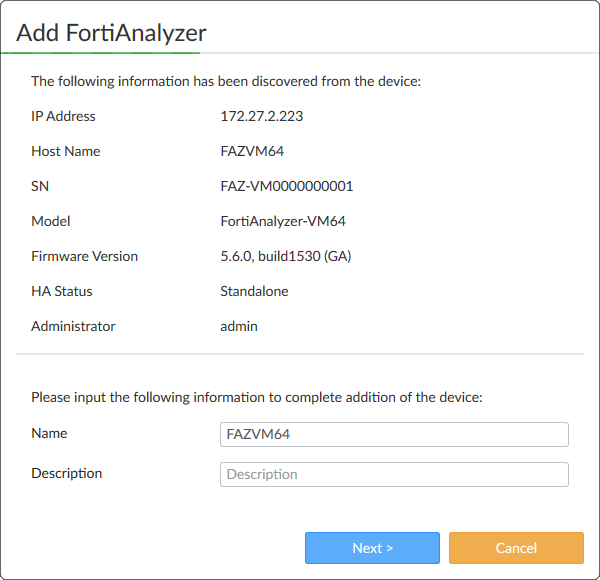
Task: Click the HA Status label
Action: click(x=61, y=291)
